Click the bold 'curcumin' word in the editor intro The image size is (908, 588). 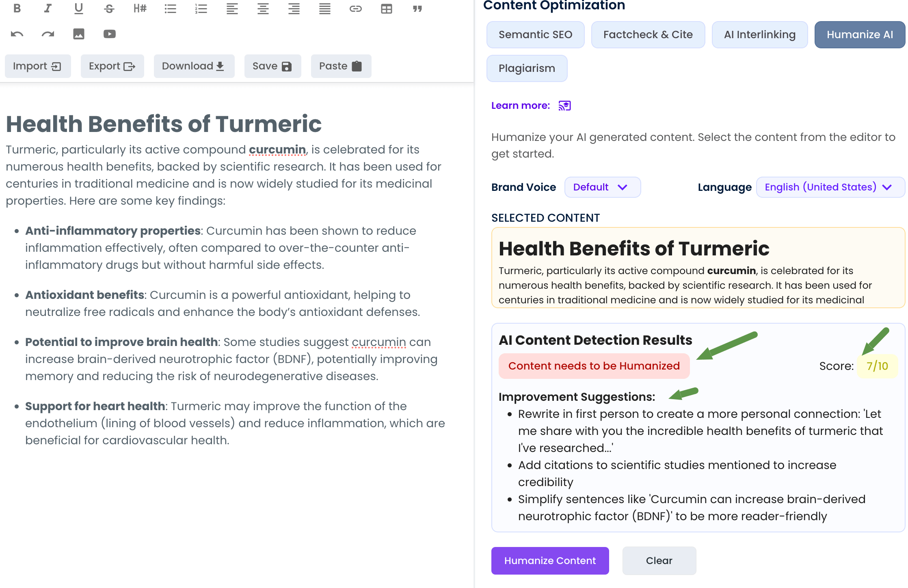coord(277,150)
